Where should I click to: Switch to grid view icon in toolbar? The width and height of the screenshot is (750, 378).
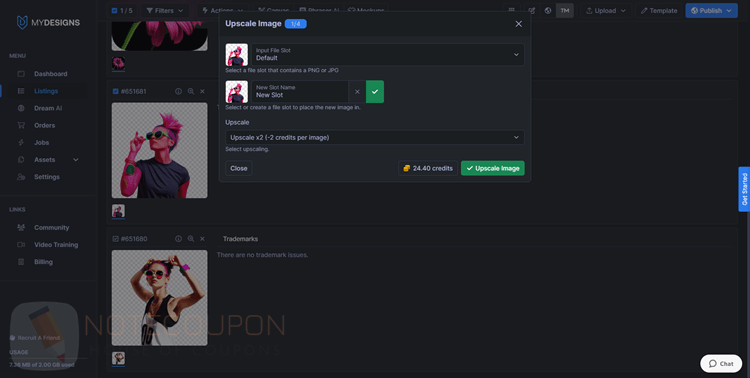[x=512, y=11]
